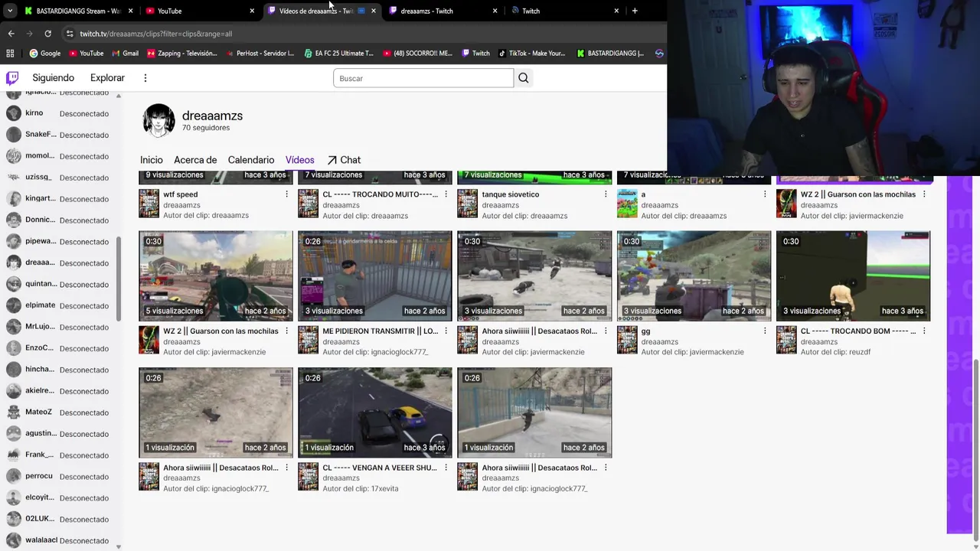
Task: Open the "tanque siovetico" clip title
Action: click(x=511, y=194)
